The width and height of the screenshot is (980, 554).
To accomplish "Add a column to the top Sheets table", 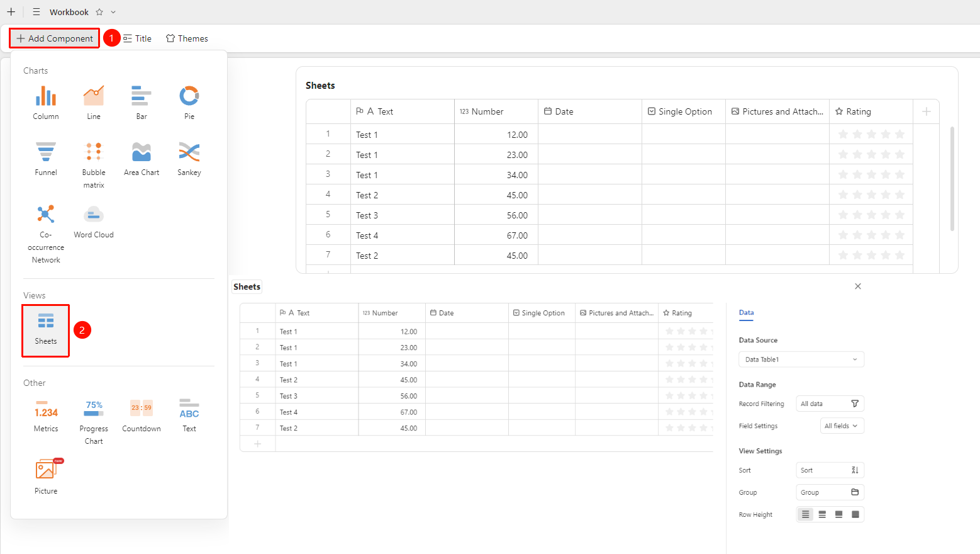I will pyautogui.click(x=926, y=111).
